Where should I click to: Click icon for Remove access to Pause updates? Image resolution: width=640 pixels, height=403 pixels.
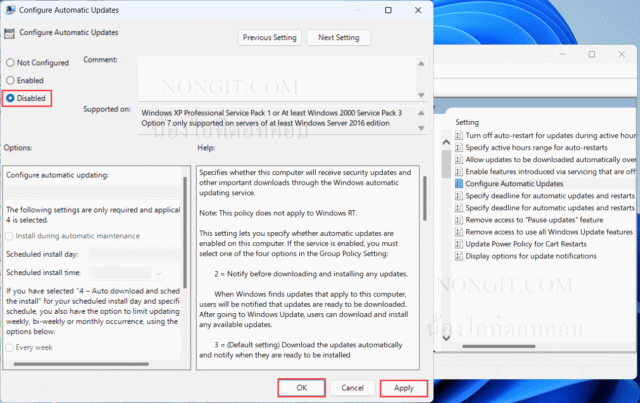459,220
